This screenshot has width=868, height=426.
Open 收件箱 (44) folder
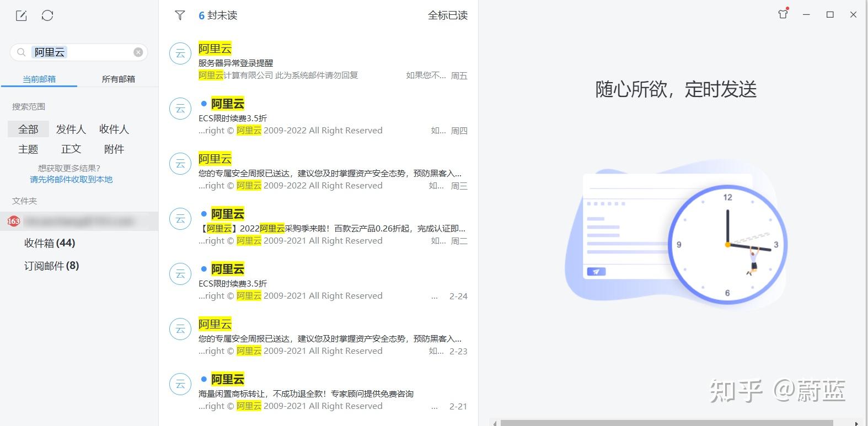tap(50, 243)
